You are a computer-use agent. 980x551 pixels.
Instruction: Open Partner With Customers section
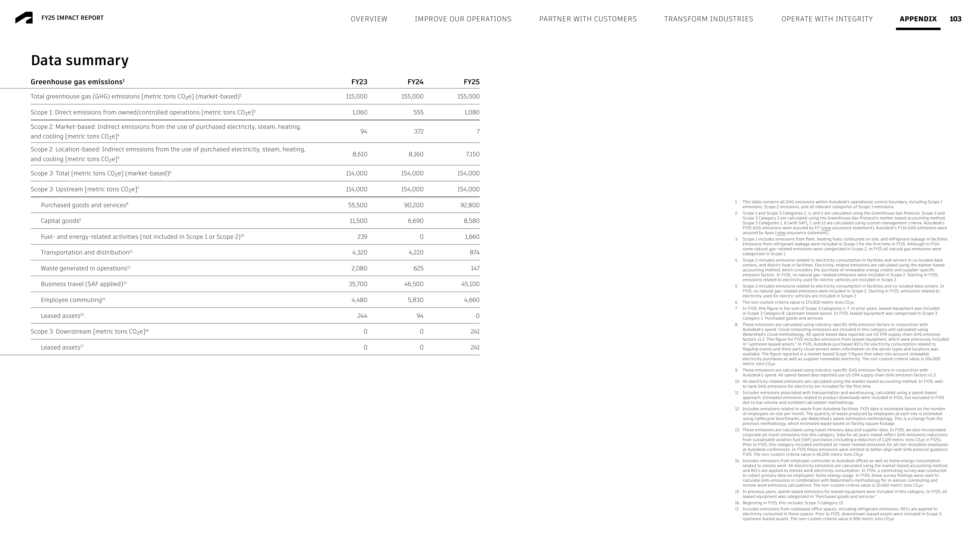coord(588,19)
